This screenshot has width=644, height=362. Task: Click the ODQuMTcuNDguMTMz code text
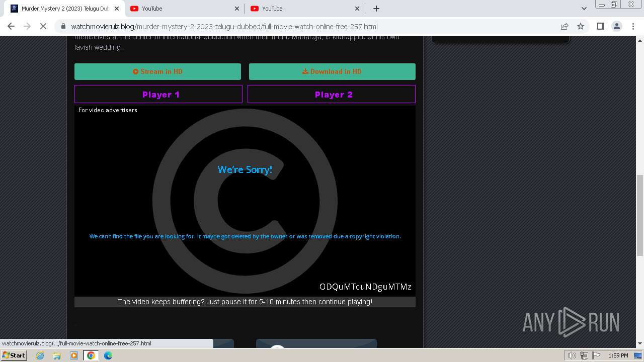(365, 287)
